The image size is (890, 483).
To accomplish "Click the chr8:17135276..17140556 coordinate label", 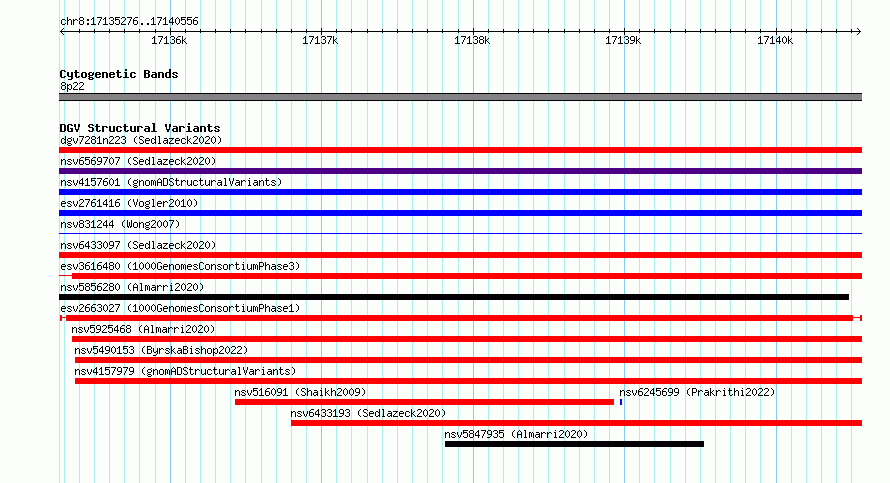I will point(129,22).
